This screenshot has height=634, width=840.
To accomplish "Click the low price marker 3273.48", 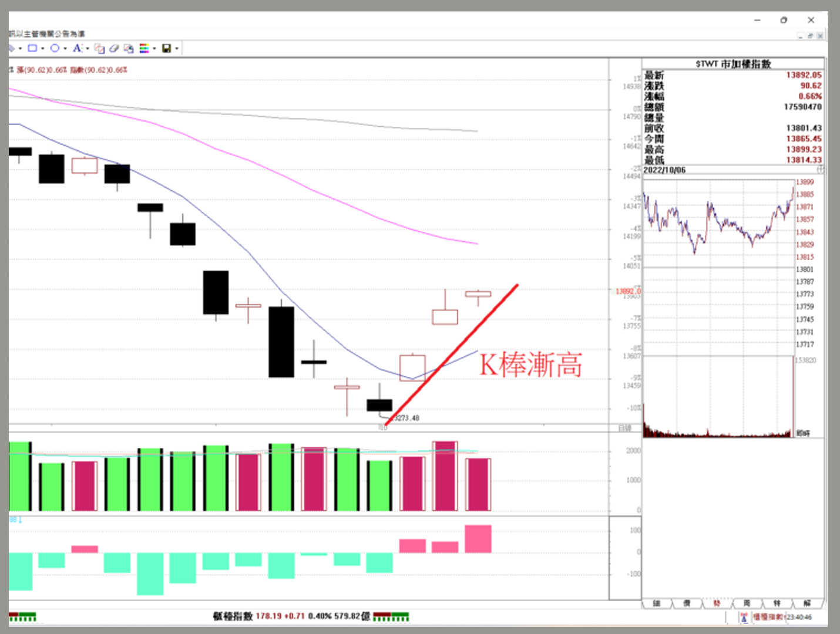I will 406,418.
